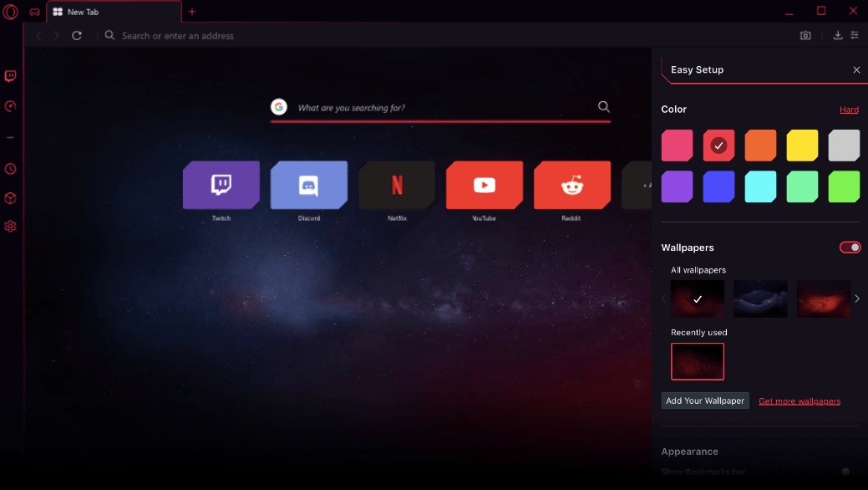Pick the orange color swatch
Image resolution: width=868 pixels, height=490 pixels.
tap(760, 145)
